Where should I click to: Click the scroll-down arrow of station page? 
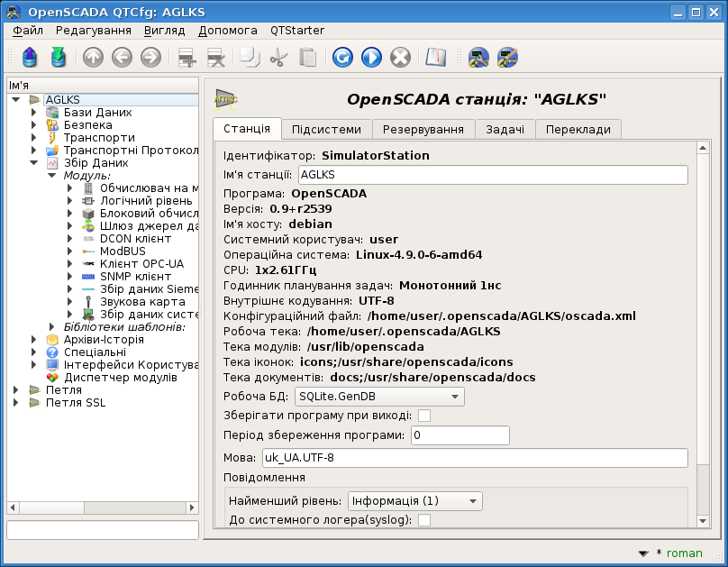[x=703, y=521]
